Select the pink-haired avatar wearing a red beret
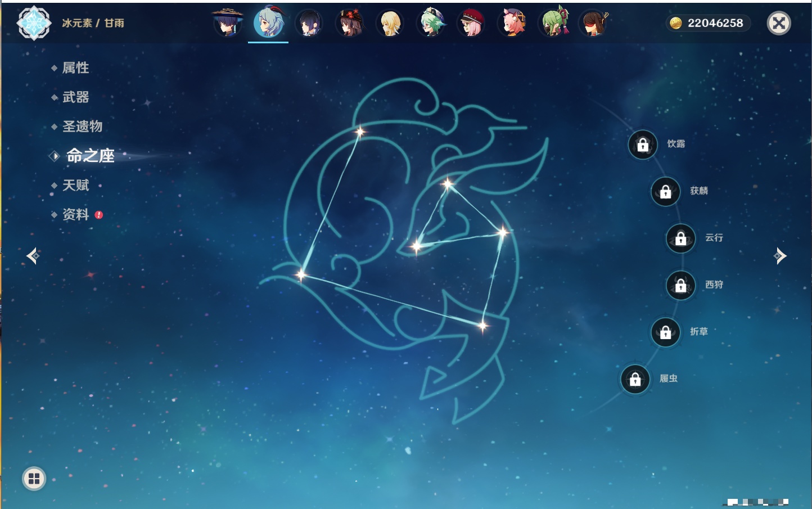 [x=471, y=23]
